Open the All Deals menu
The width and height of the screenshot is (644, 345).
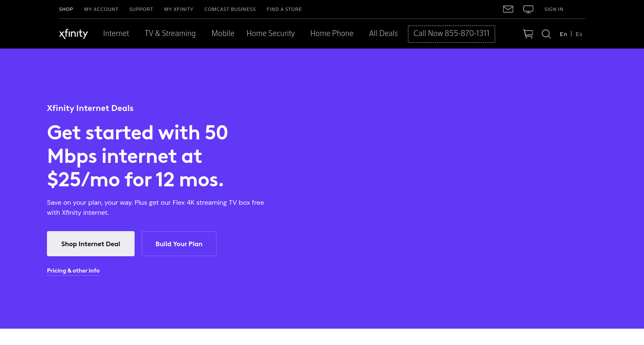pos(383,33)
